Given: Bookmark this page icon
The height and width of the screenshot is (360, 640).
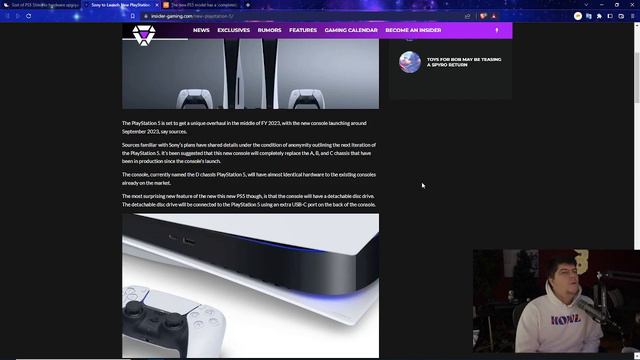Looking at the screenshot, I should tap(133, 16).
